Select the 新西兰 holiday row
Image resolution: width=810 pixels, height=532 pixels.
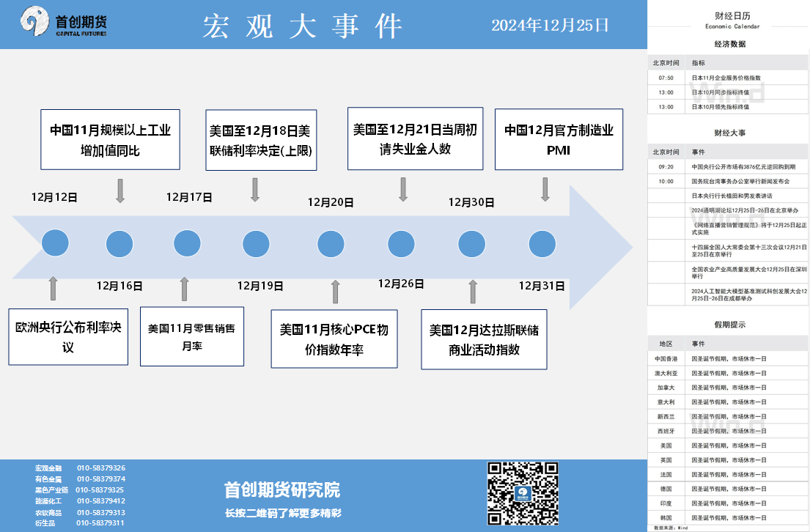pos(728,416)
